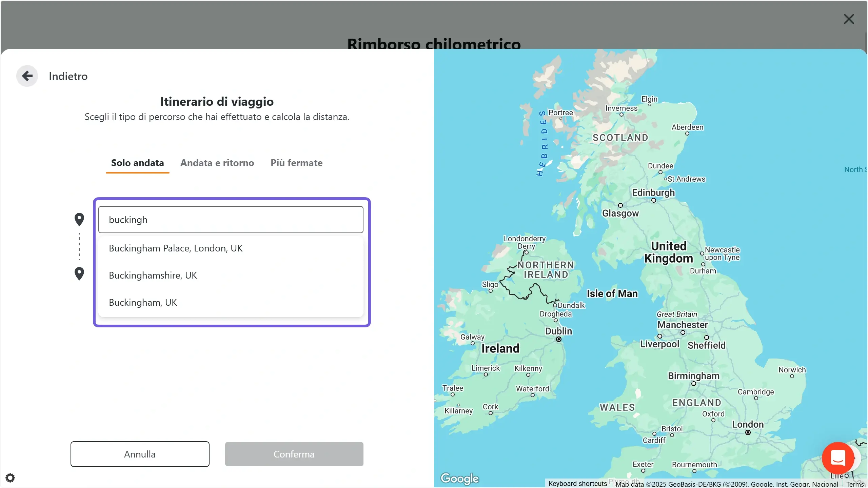
Task: Click the Conferma button
Action: [x=294, y=454]
